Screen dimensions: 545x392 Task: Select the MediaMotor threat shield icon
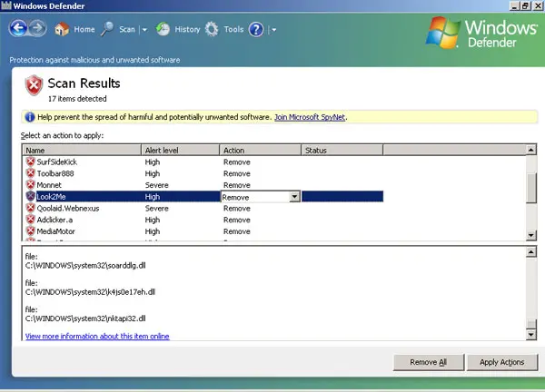(x=31, y=230)
